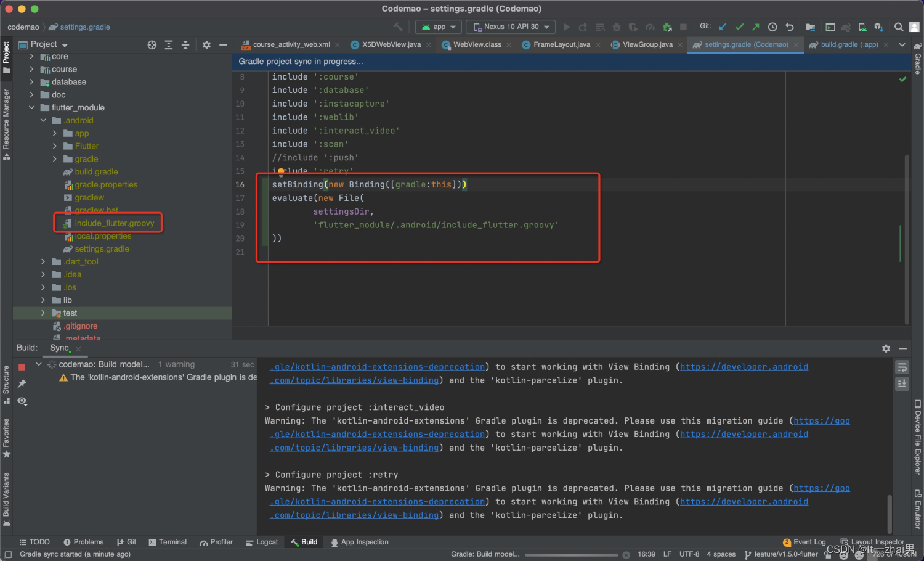Screen dimensions: 924x561
Task: Click the Stop square icon in toolbar
Action: (x=683, y=27)
